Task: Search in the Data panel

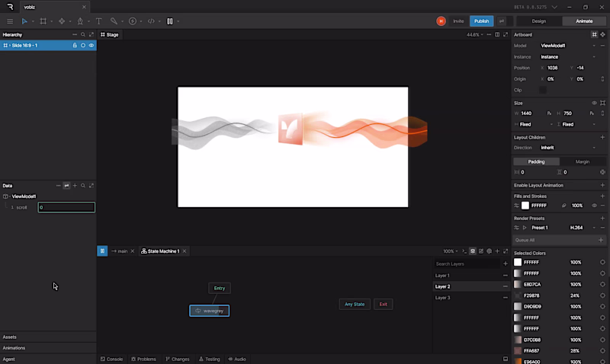Action: click(83, 186)
